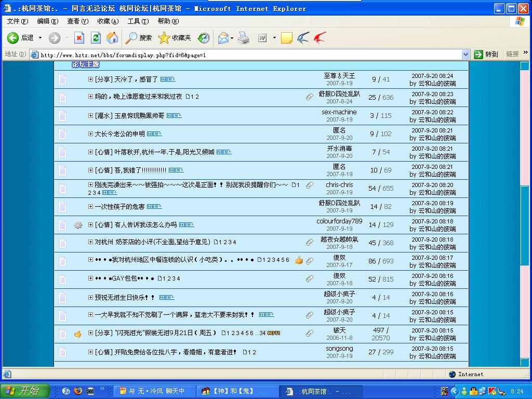Image resolution: width=532 pixels, height=399 pixels.
Task: Click document icon of 天冷了，感冒了 row
Action: [62, 79]
